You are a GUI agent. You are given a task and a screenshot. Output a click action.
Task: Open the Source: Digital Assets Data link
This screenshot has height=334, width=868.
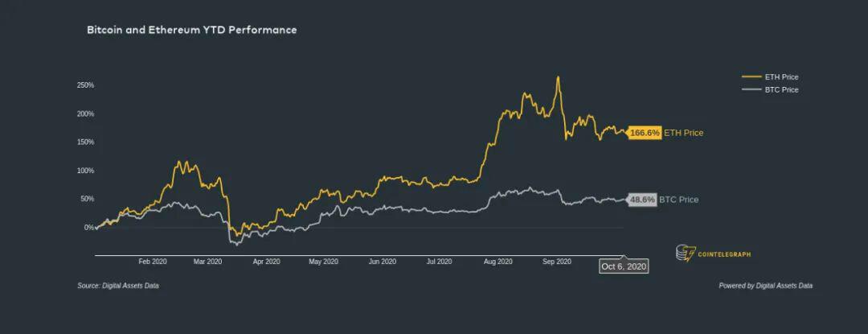pos(118,286)
